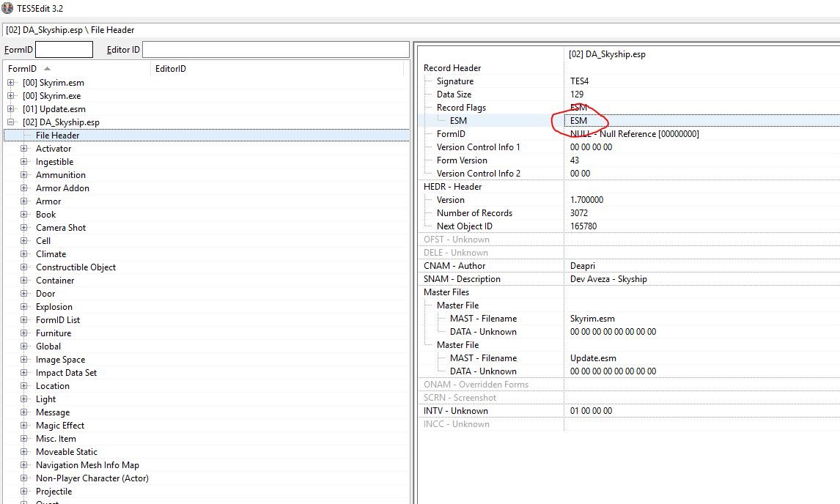The width and height of the screenshot is (840, 504).
Task: Select the Impact Data Set tree item
Action: point(66,373)
